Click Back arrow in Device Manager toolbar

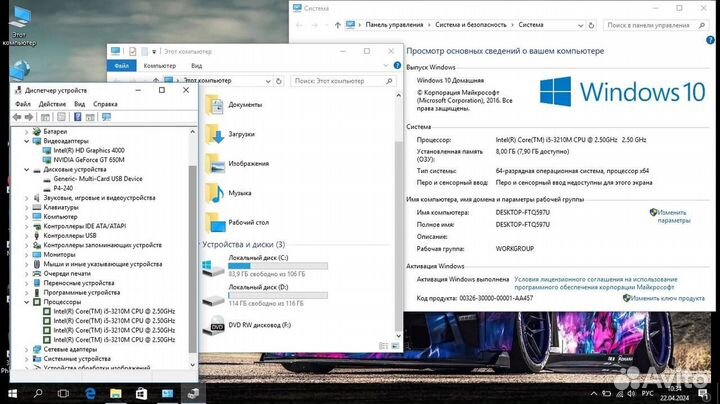pos(17,117)
